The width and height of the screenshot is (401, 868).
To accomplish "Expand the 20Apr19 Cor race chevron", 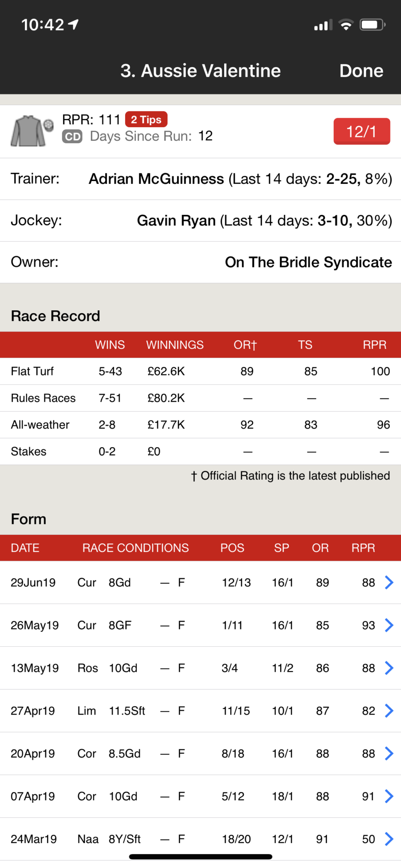I will pos(389,754).
